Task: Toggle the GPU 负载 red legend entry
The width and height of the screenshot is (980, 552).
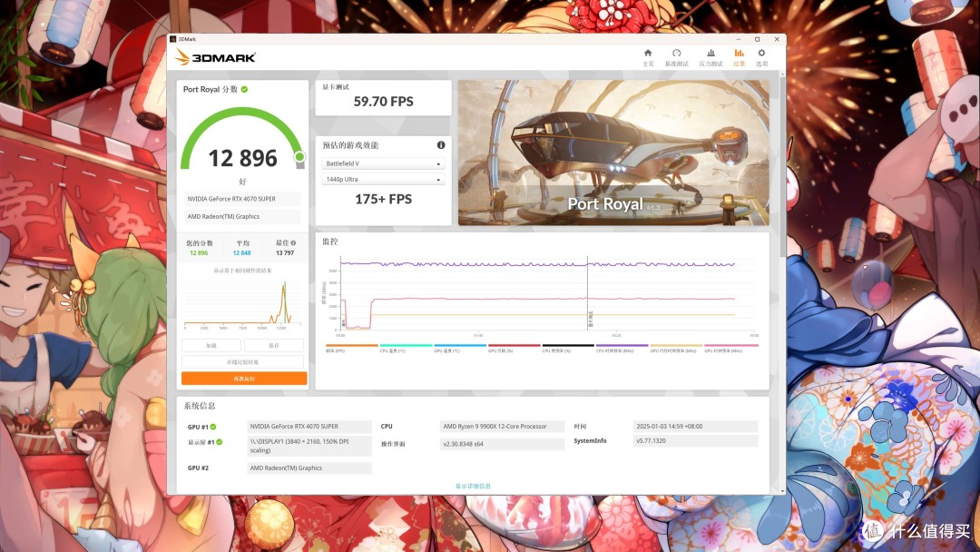Action: [x=514, y=348]
